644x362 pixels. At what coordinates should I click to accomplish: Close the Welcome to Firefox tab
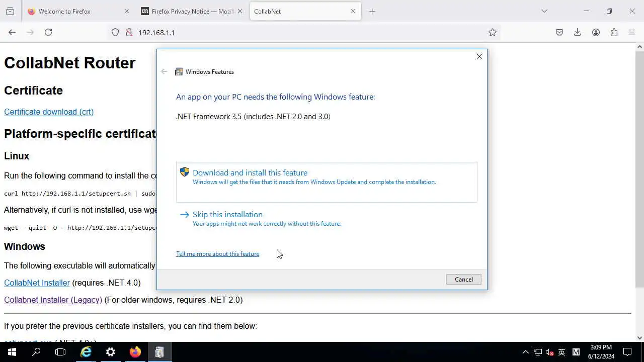pos(127,11)
